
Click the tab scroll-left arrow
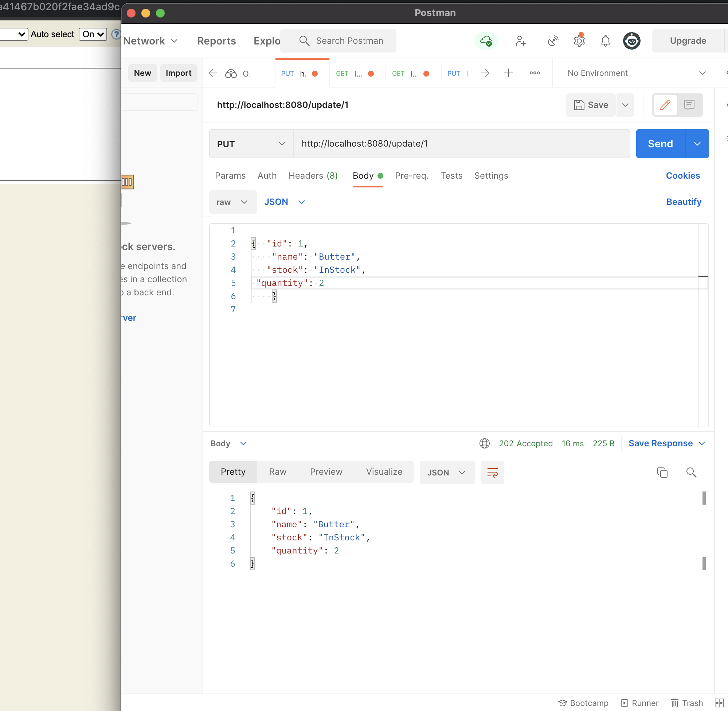coord(213,73)
